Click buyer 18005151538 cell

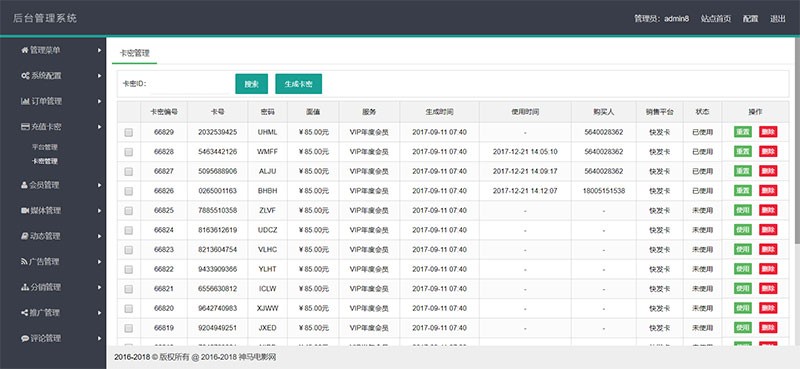(604, 191)
